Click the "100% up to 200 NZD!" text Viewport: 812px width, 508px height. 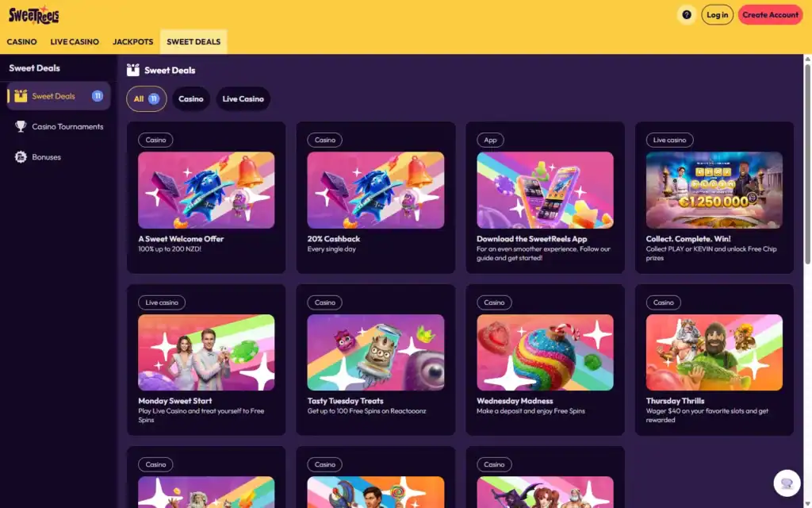click(x=170, y=248)
